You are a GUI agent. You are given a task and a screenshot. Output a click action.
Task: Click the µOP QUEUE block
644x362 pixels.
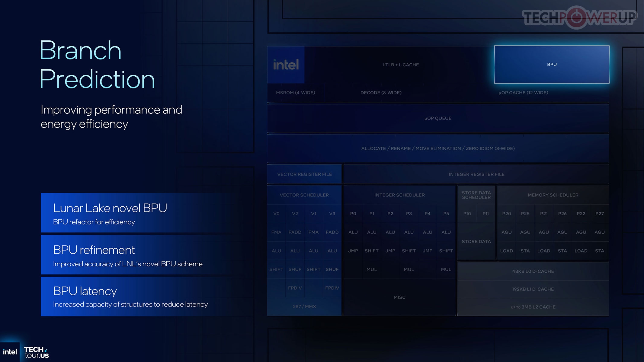click(x=438, y=118)
